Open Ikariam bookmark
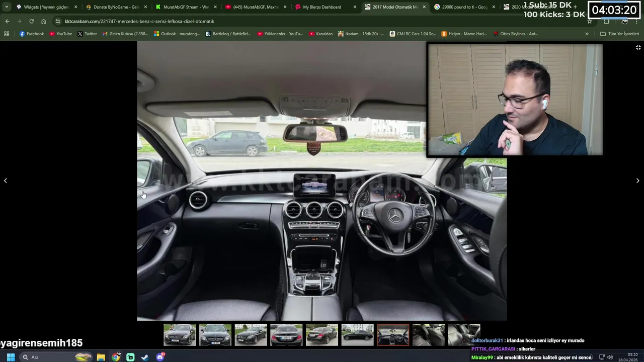The width and height of the screenshot is (644, 362). [360, 34]
